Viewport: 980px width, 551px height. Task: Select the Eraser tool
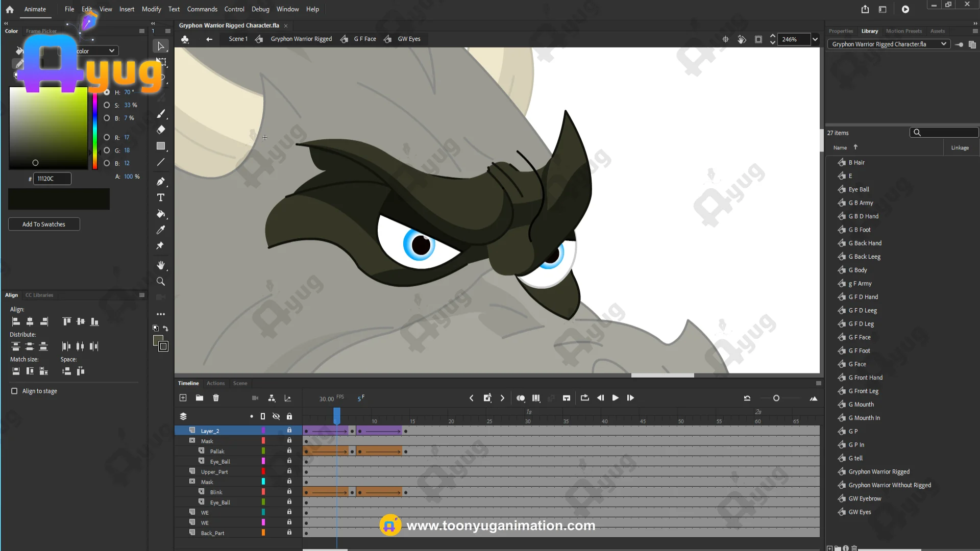point(161,130)
